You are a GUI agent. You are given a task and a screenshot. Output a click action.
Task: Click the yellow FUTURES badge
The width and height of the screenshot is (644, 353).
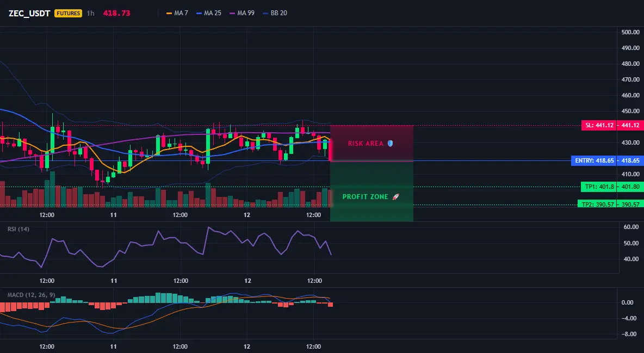(x=68, y=13)
